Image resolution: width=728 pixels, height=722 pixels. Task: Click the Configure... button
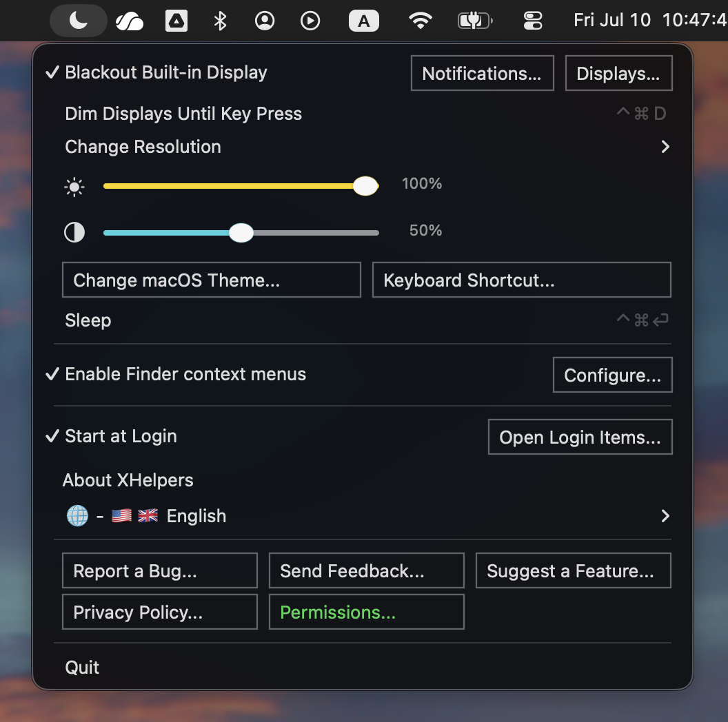pyautogui.click(x=612, y=375)
